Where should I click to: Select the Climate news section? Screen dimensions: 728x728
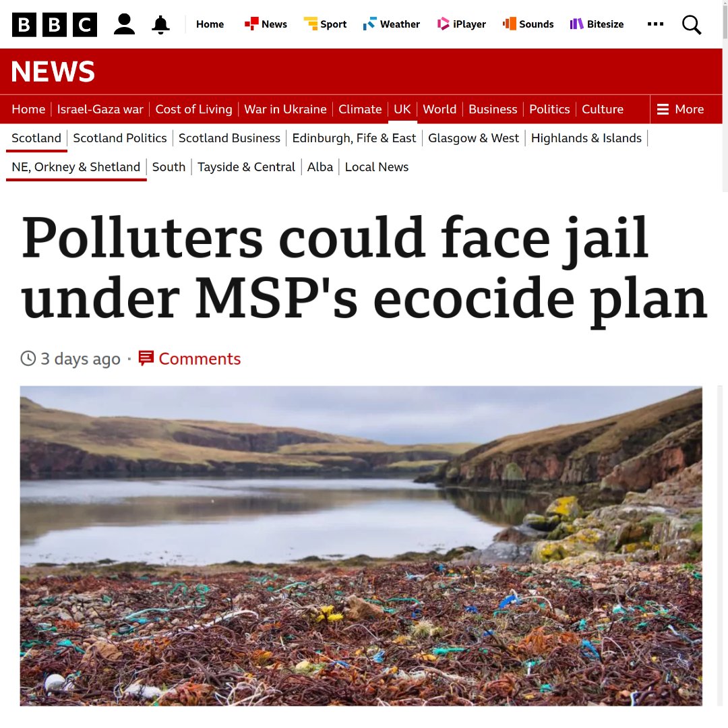pyautogui.click(x=360, y=109)
